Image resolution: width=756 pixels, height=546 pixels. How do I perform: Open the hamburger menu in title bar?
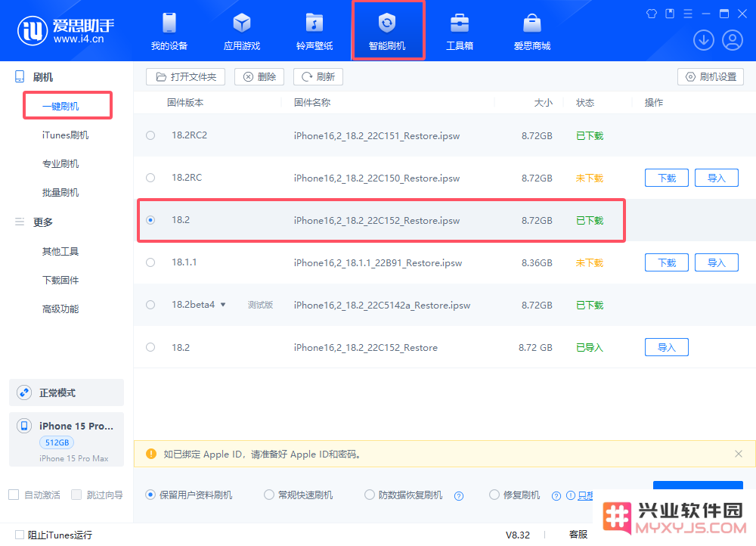(x=688, y=14)
